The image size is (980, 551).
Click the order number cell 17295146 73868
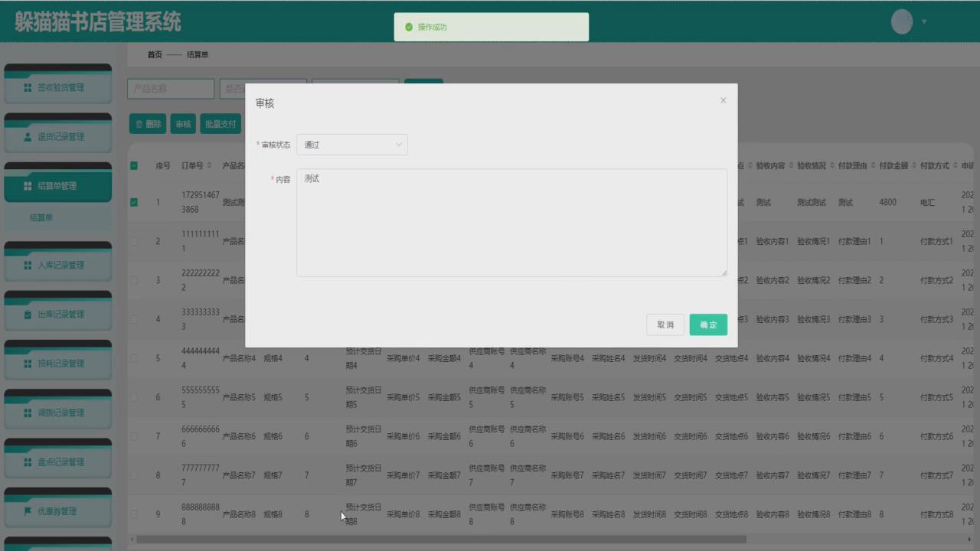coord(200,203)
